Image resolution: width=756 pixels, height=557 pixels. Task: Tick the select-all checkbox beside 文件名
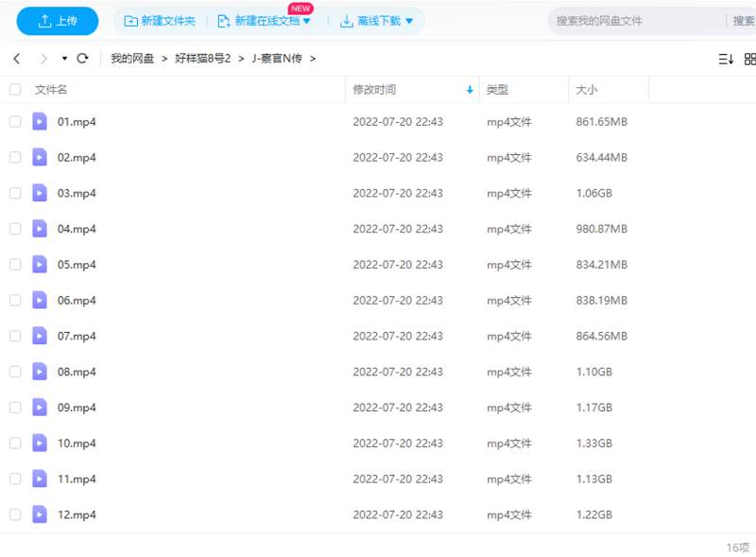click(x=15, y=90)
